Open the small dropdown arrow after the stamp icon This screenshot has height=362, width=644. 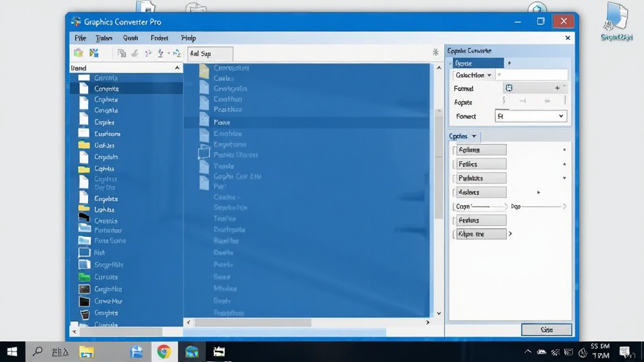(169, 53)
